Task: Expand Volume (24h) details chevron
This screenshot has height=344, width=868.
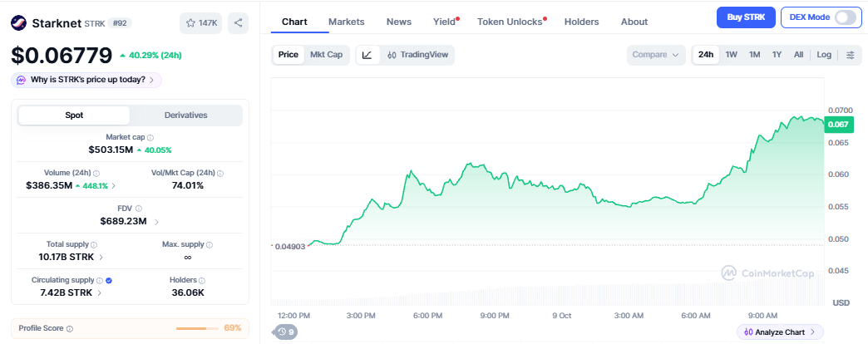Action: click(114, 186)
